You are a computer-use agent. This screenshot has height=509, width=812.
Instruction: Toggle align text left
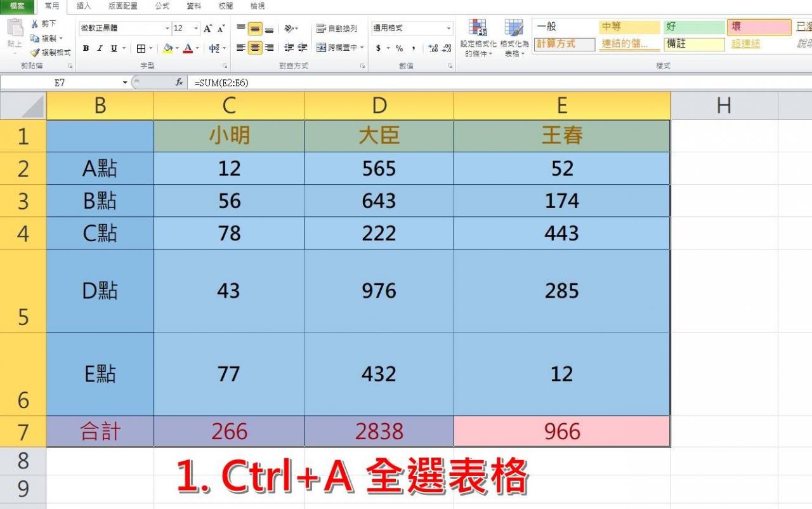(241, 48)
